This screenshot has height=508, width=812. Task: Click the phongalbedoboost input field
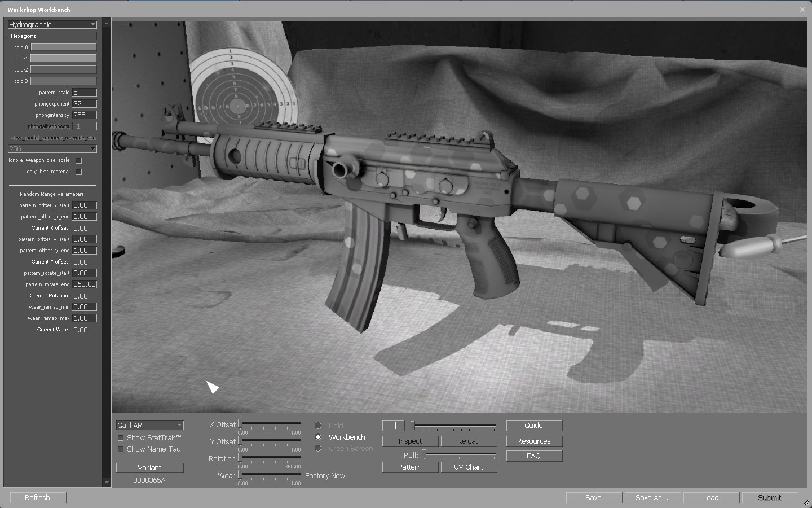(85, 126)
